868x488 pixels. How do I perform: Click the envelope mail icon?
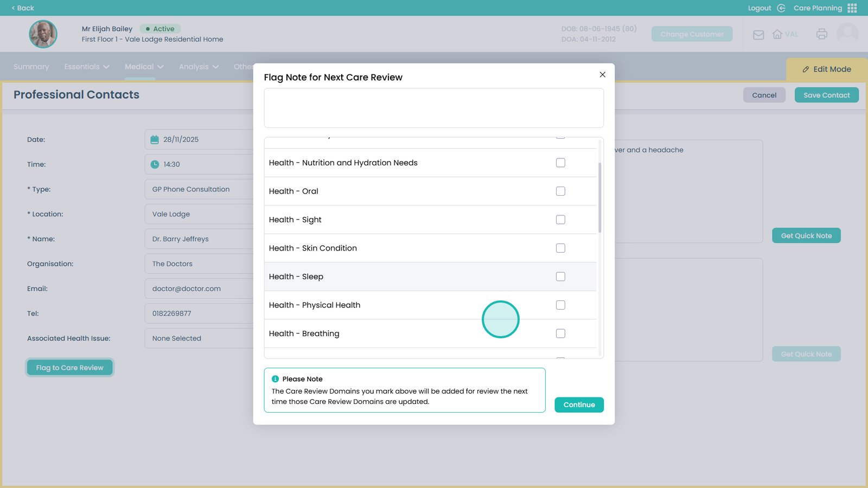pyautogui.click(x=758, y=35)
